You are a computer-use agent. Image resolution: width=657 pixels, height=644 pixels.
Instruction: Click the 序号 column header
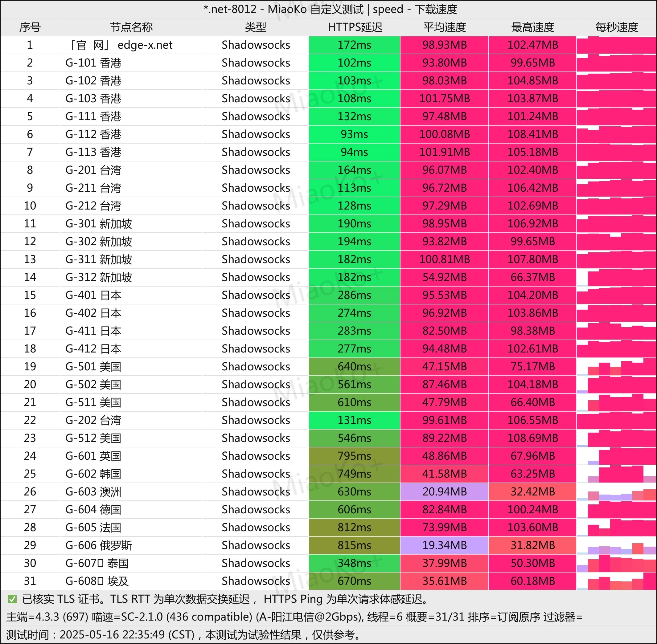(30, 27)
